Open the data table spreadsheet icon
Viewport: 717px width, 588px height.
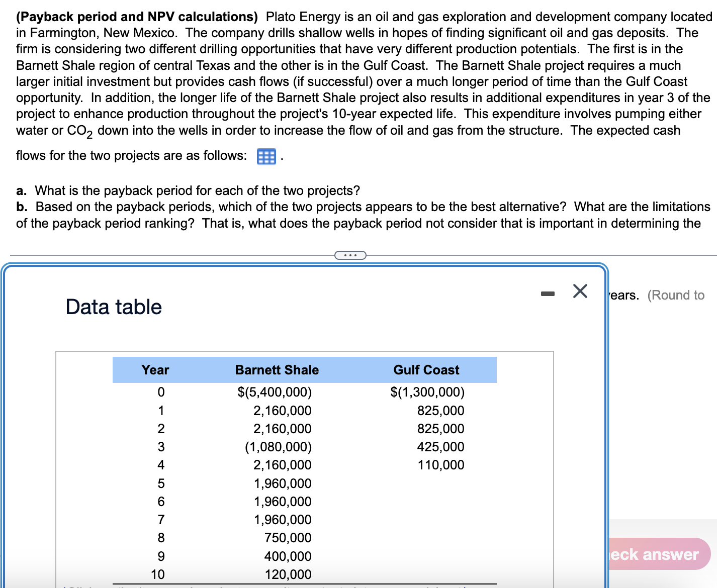266,156
